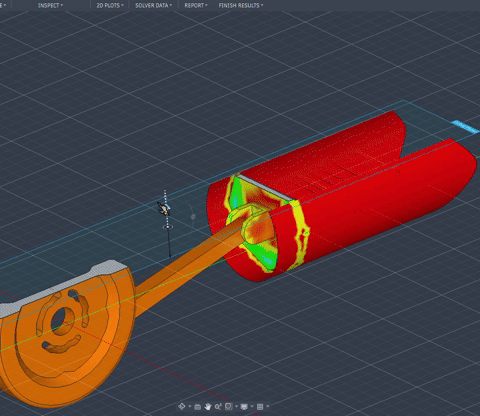This screenshot has width=480, height=416.
Task: Click the slice plane rotation handle dot
Action: [193, 217]
